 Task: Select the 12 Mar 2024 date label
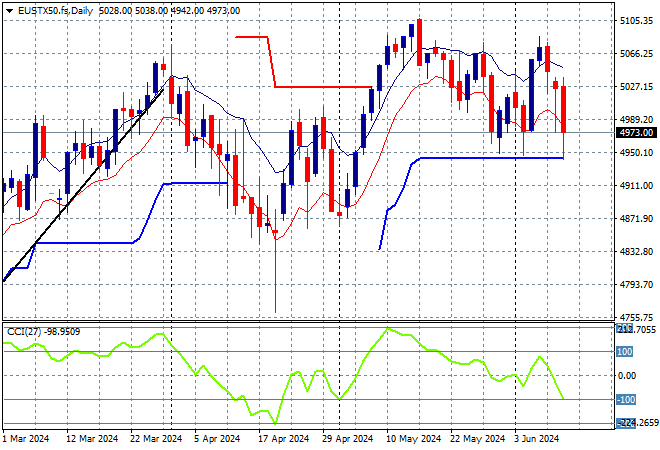click(92, 439)
